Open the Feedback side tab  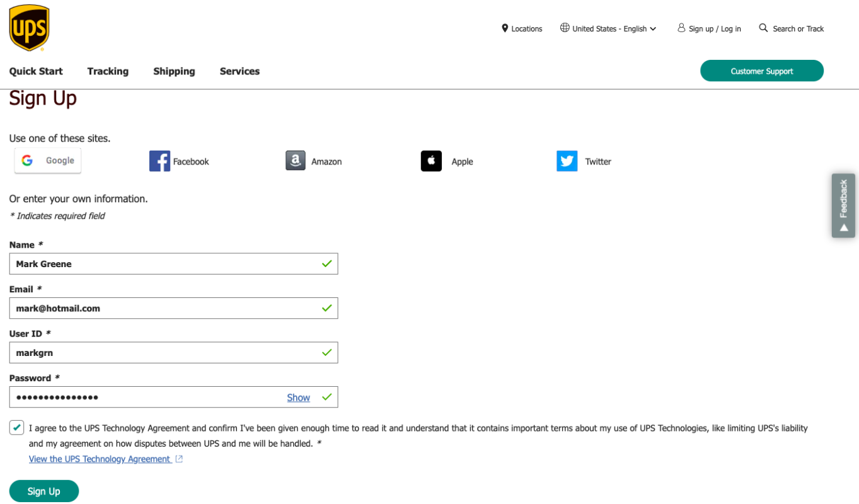[843, 205]
